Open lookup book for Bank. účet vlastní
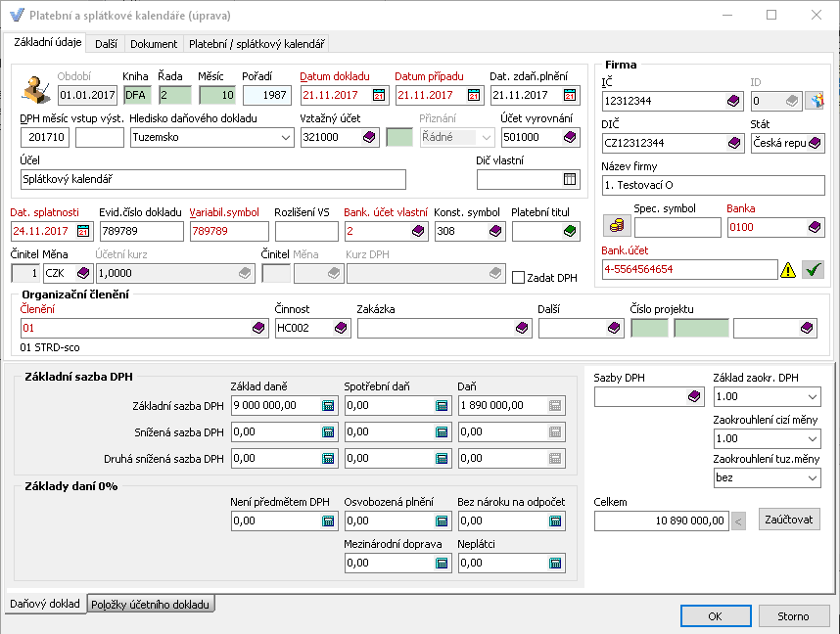Screen dimensions: 840x634 [418, 231]
